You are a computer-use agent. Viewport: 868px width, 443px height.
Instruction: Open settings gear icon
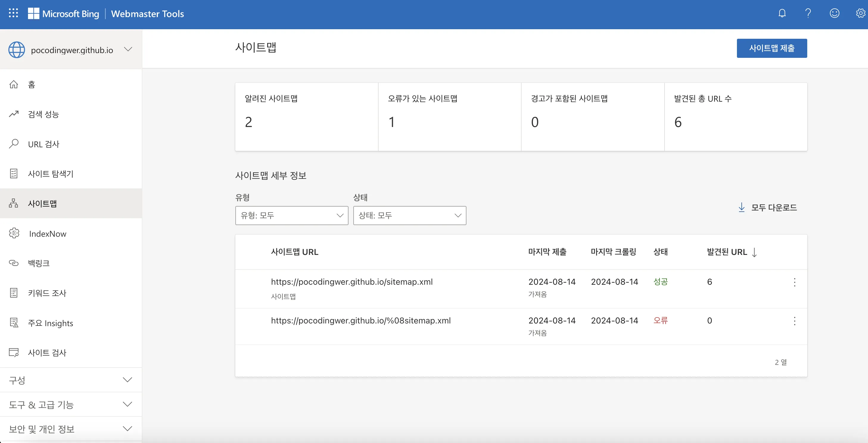pos(861,13)
